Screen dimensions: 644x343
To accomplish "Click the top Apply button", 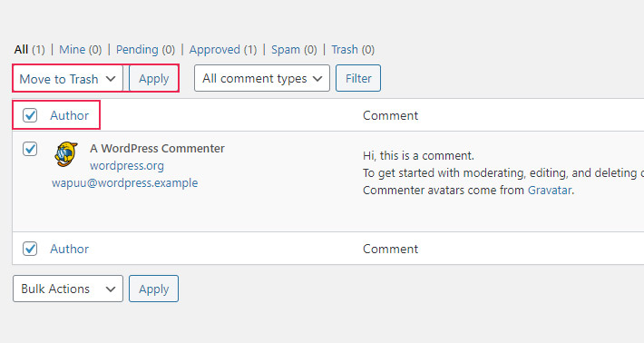I will 153,78.
